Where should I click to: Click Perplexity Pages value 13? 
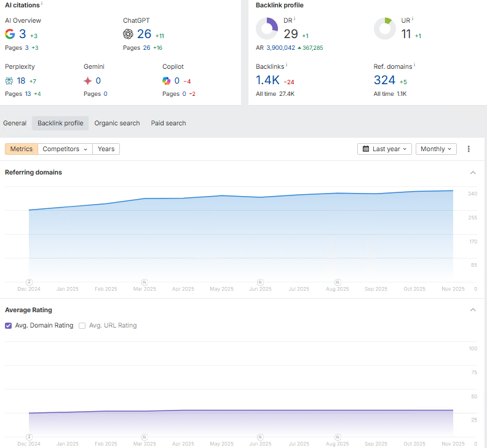point(28,94)
